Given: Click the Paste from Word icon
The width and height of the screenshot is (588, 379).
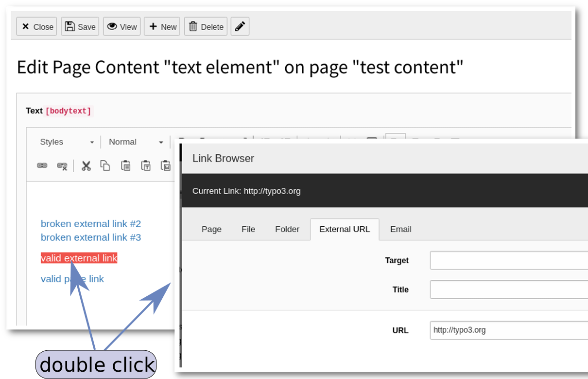Looking at the screenshot, I should point(166,166).
